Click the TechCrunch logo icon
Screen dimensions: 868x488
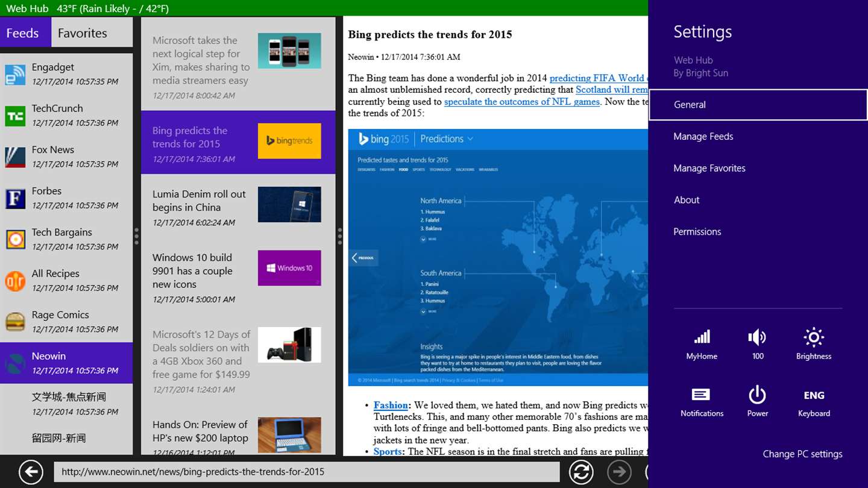15,116
